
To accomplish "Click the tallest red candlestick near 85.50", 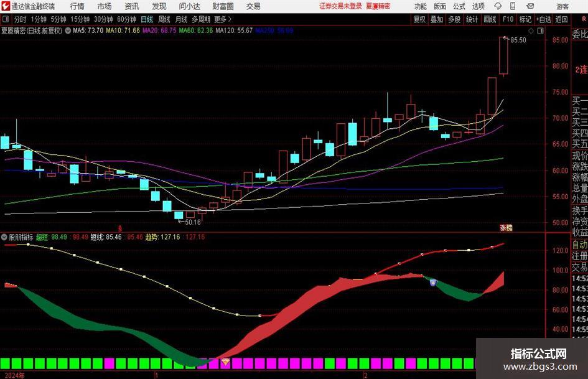I will [503, 55].
